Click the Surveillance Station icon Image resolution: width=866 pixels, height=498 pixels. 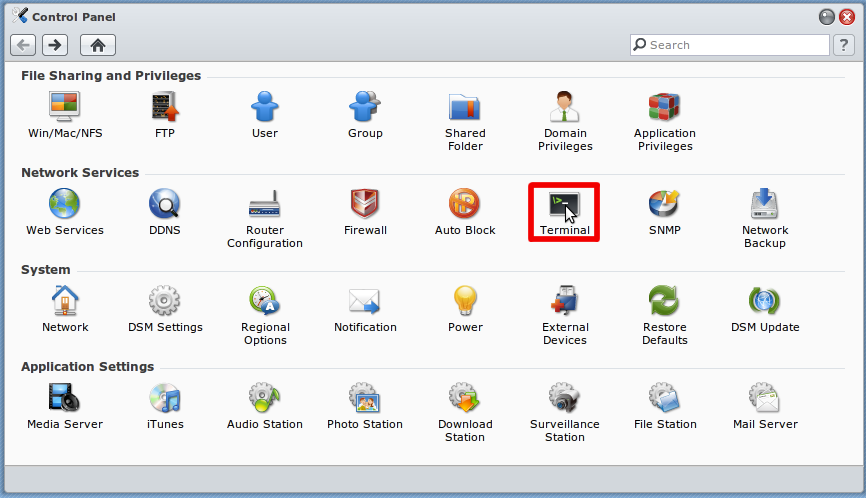tap(565, 399)
